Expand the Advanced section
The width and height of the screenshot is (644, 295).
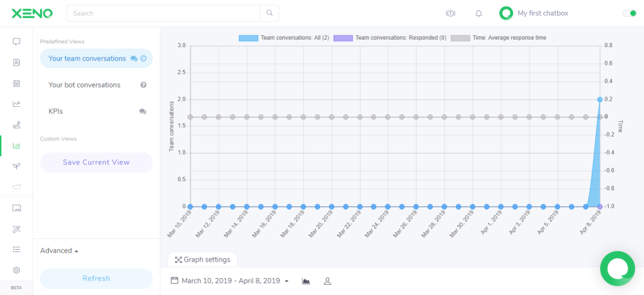[x=59, y=250]
